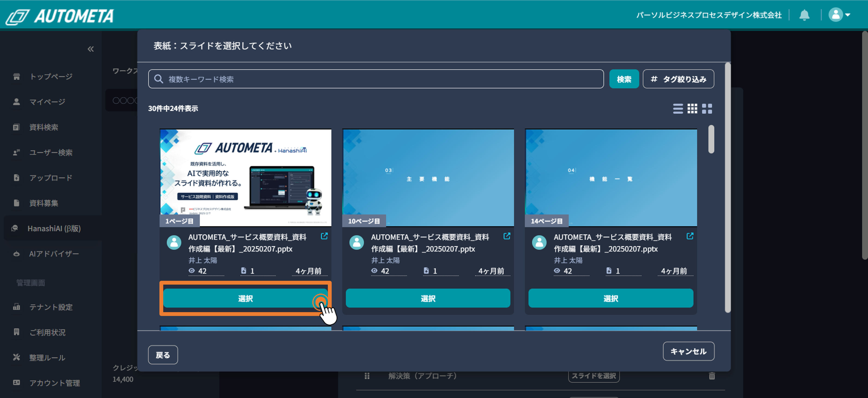Open the 1ページ目 slide thumbnail
This screenshot has height=398, width=868.
click(245, 177)
